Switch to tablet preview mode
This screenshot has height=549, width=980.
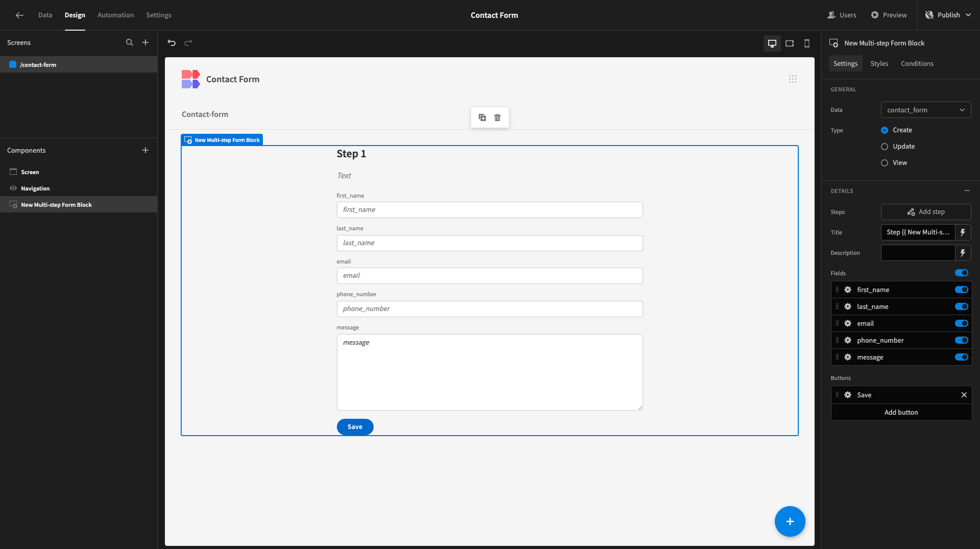(790, 43)
